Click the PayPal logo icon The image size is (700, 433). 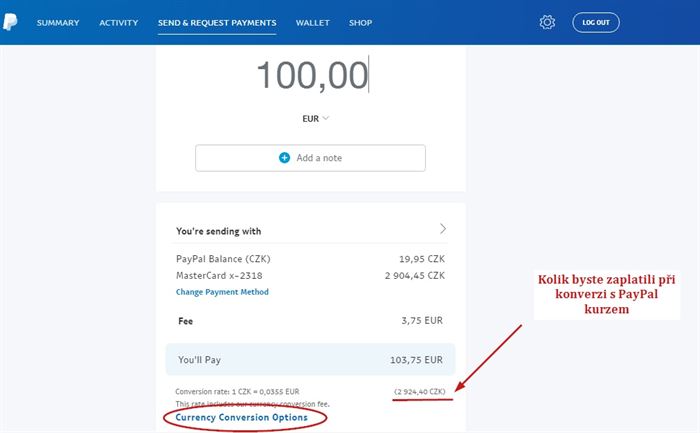(10, 22)
